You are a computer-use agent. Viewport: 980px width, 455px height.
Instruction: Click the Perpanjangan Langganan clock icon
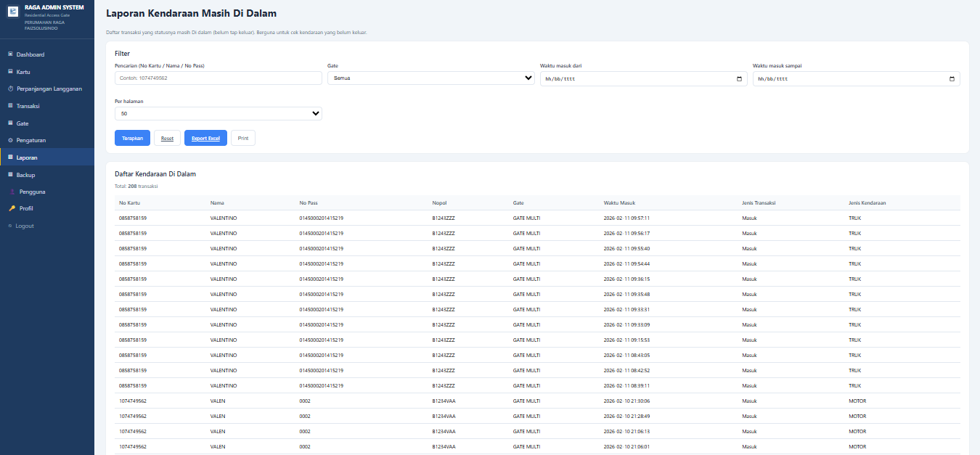pos(10,89)
